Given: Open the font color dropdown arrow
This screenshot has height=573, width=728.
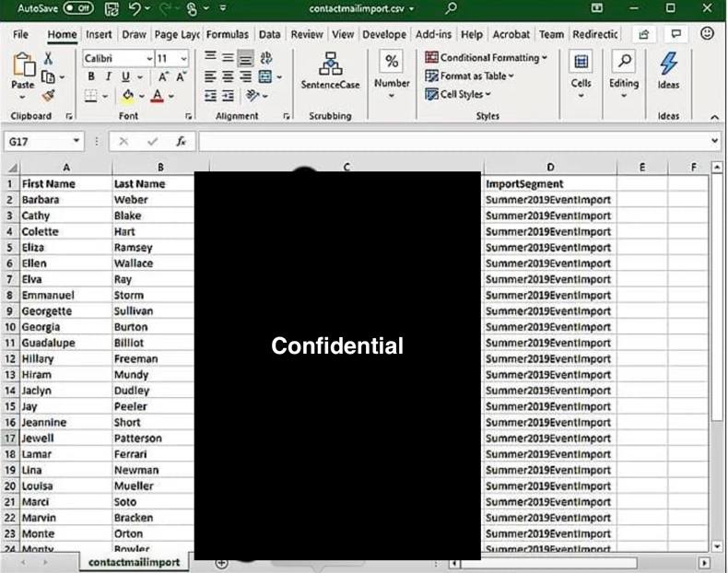Looking at the screenshot, I should click(171, 96).
